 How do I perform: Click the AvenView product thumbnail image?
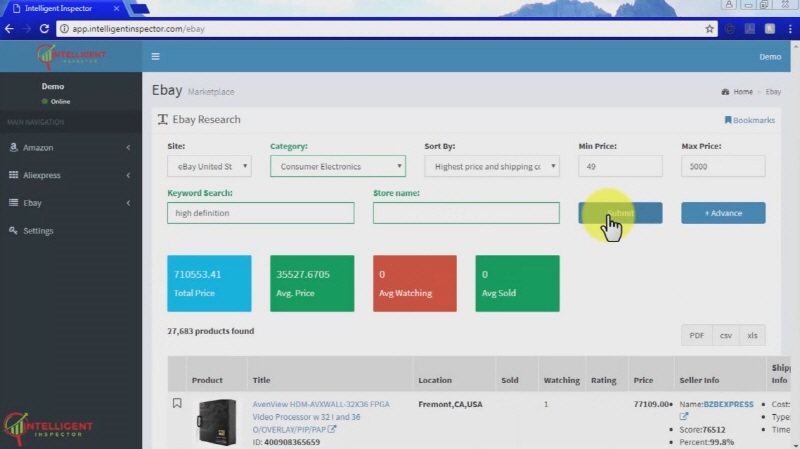coord(217,422)
